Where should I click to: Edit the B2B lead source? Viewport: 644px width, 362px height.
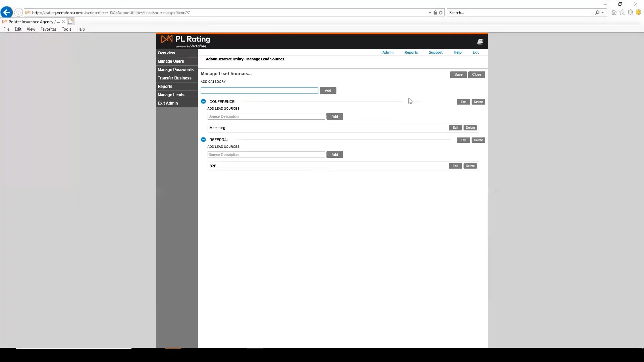[455, 166]
